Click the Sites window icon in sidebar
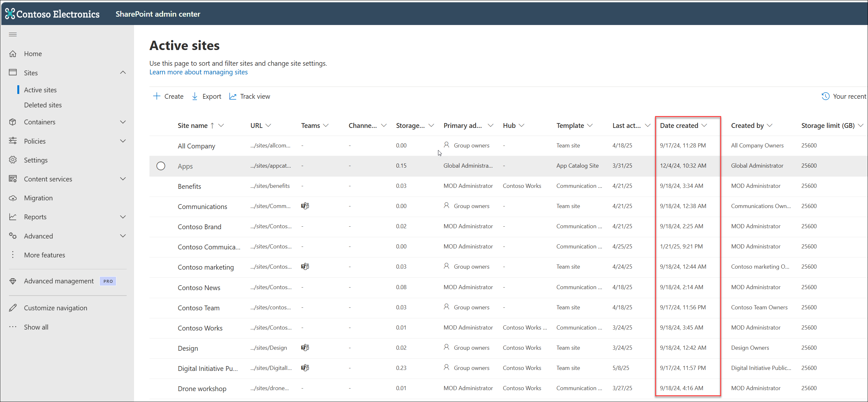868x402 pixels. (x=13, y=72)
